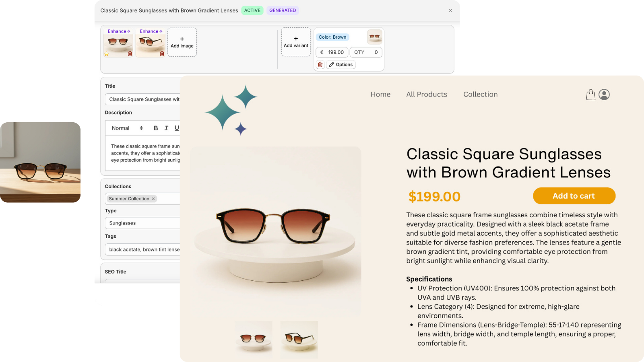Select the Color: Brown variant chip
This screenshot has width=644, height=362.
[x=332, y=37]
